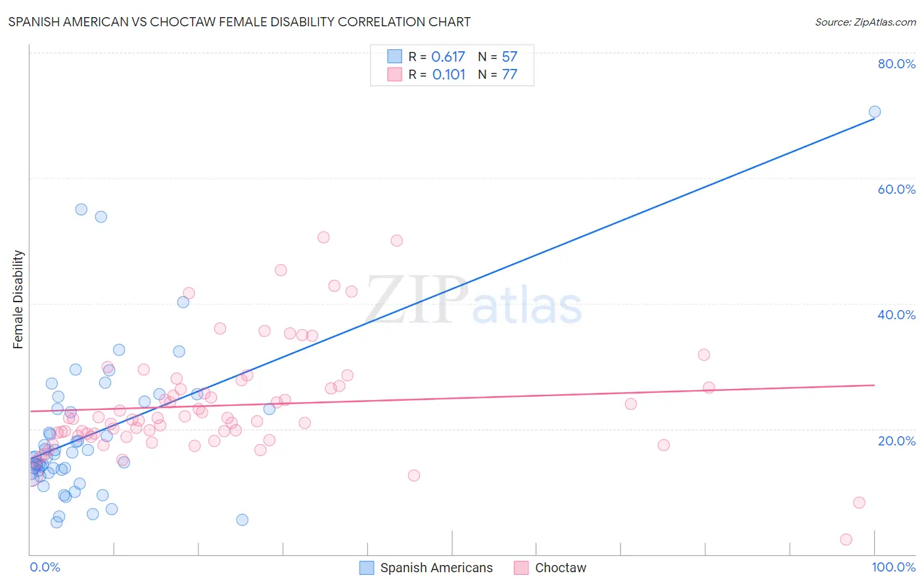Open the ZipAtlas.com source link

865,22
